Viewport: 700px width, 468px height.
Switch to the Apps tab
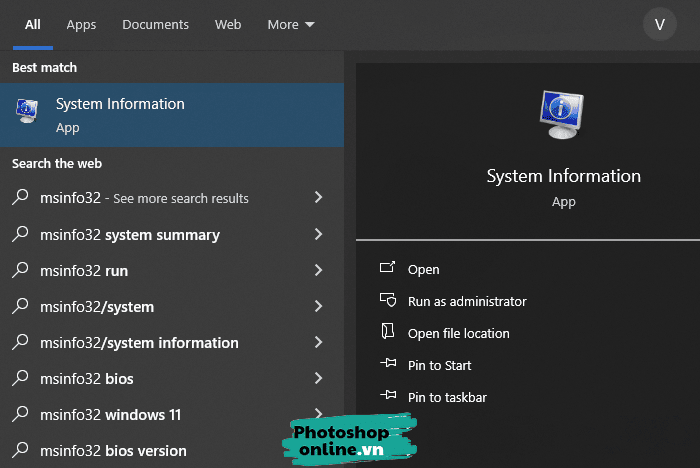81,25
